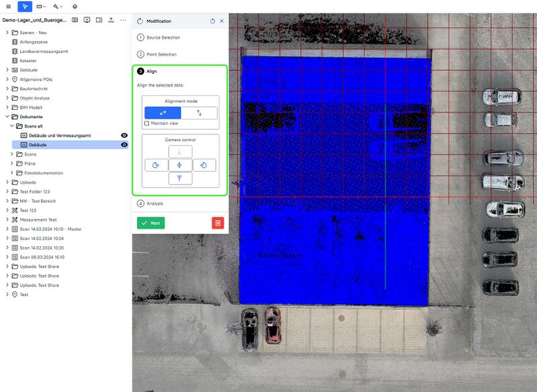Click the center camera control icon
This screenshot has width=537, height=392.
[180, 164]
